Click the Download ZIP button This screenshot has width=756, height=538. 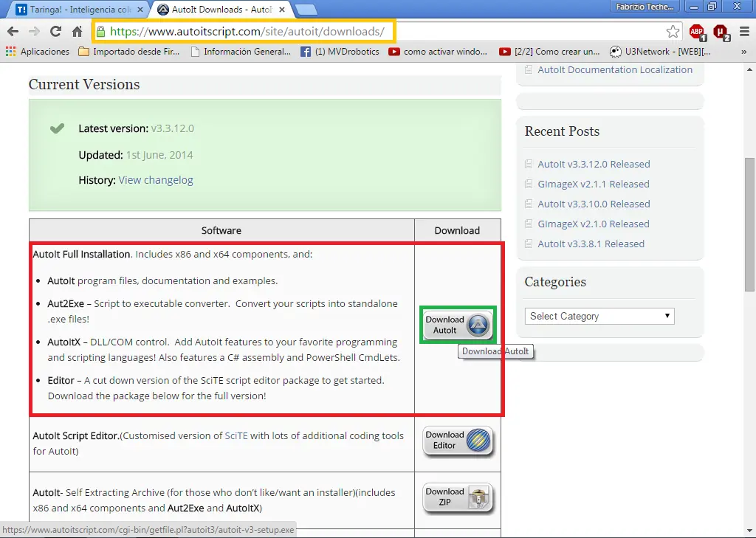coord(458,497)
